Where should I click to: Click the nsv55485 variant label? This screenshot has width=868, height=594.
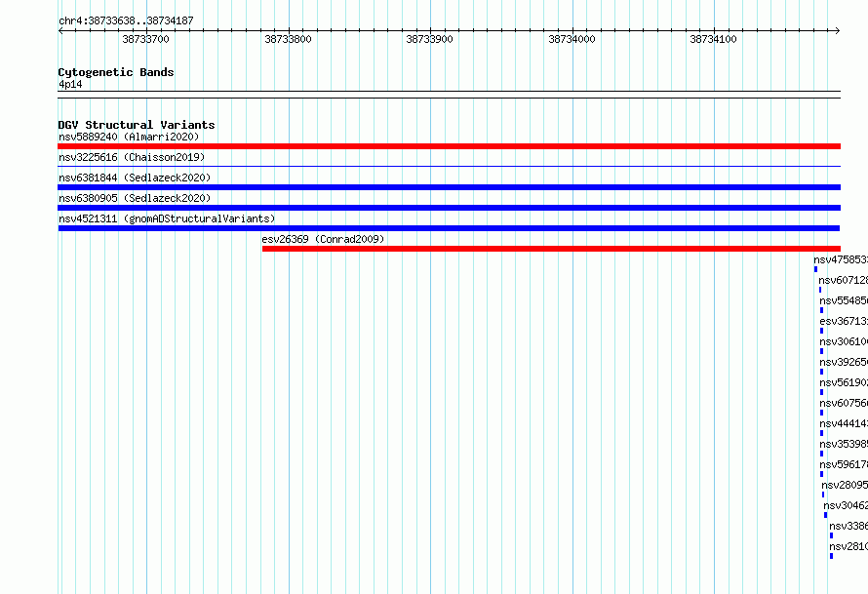coord(844,300)
